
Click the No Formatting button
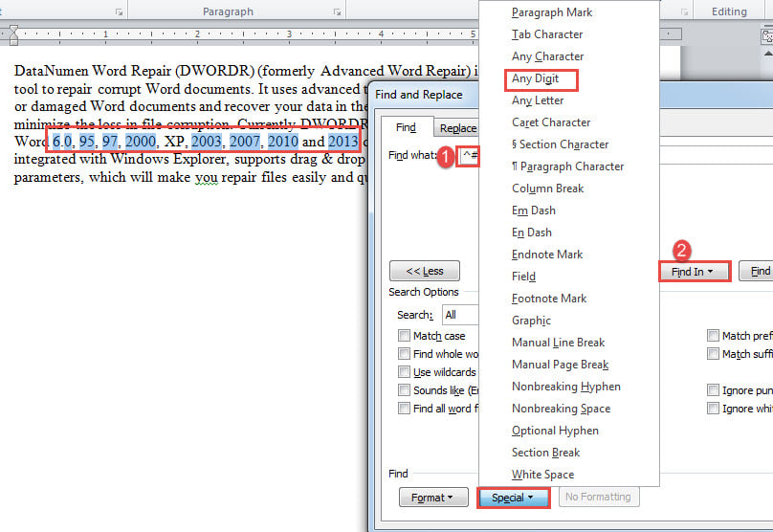coord(599,497)
